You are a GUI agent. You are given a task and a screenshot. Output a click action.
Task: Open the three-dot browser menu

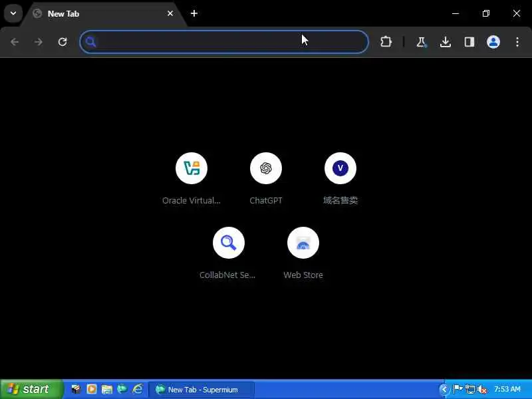coord(517,42)
